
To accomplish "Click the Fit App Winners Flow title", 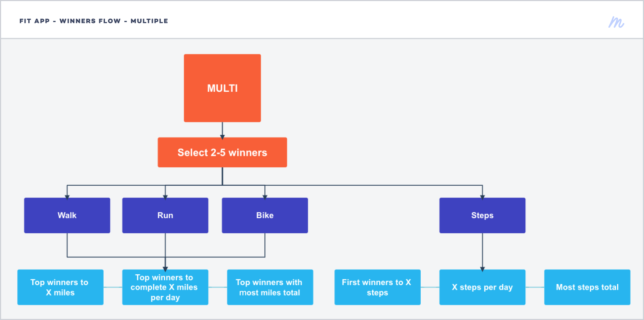I will (94, 21).
